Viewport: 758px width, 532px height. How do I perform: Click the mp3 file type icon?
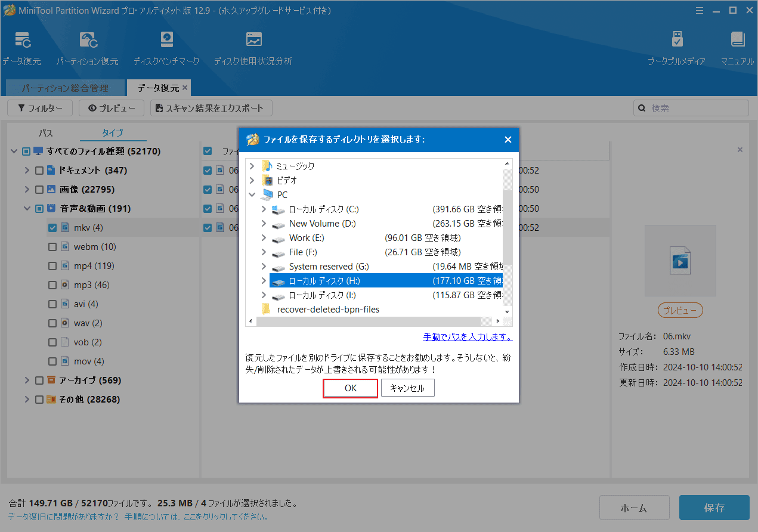pyautogui.click(x=66, y=285)
